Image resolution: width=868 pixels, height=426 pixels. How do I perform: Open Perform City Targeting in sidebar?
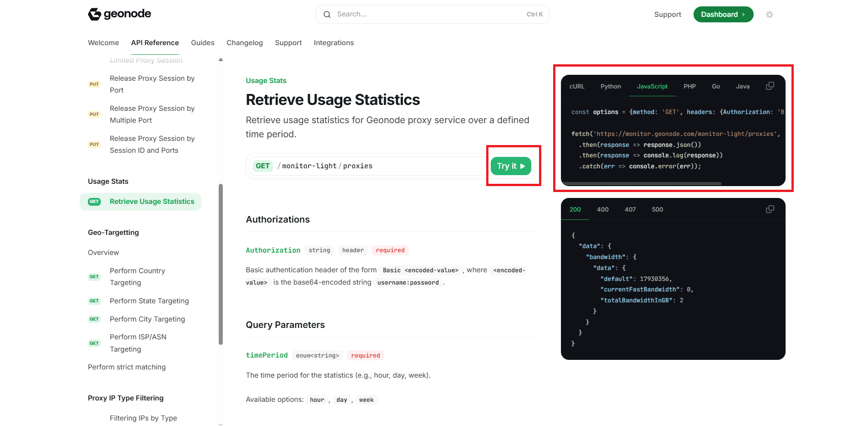pyautogui.click(x=147, y=319)
